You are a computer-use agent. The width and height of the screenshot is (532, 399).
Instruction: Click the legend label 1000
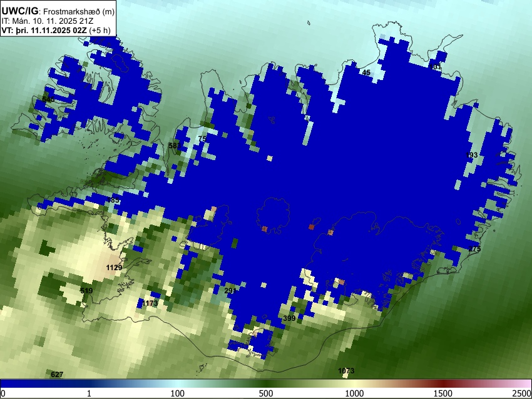coord(354,393)
